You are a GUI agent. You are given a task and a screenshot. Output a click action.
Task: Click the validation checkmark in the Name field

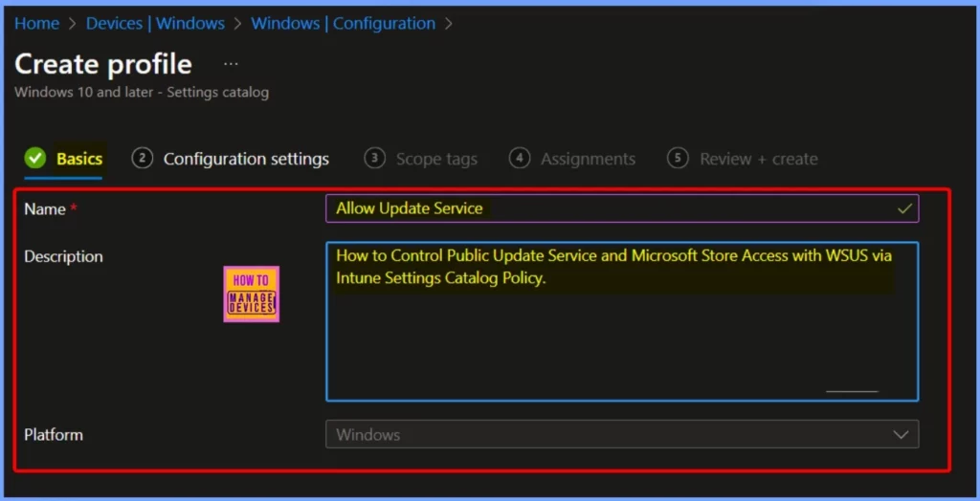coord(903,208)
